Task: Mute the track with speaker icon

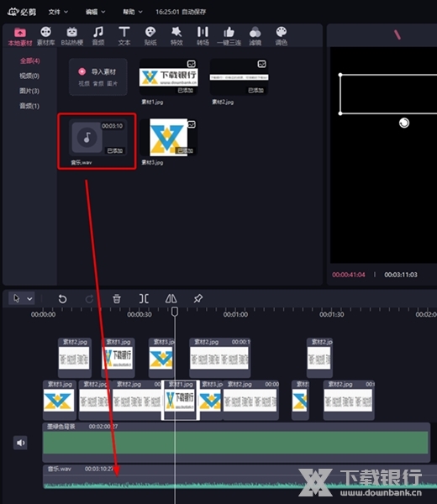Action: (x=20, y=443)
